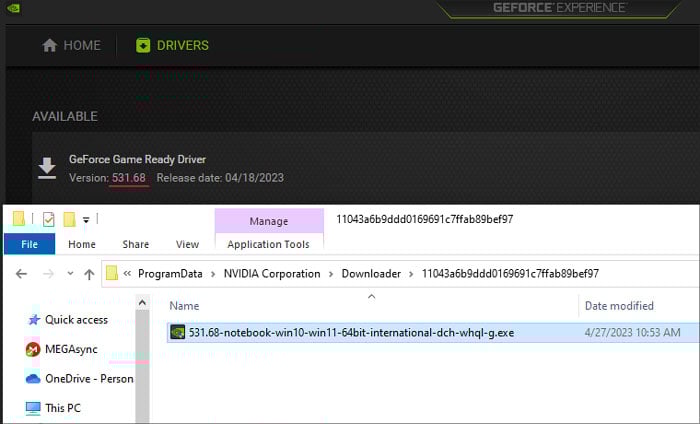Click the release date 04/18/2023 text
Screen dimensions: 700x424
pyautogui.click(x=254, y=178)
